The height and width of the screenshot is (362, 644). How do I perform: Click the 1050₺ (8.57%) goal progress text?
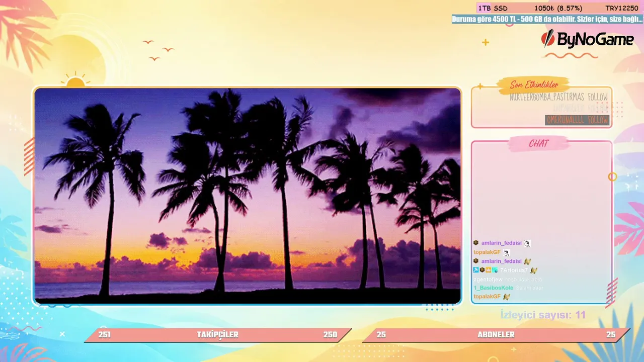(558, 8)
